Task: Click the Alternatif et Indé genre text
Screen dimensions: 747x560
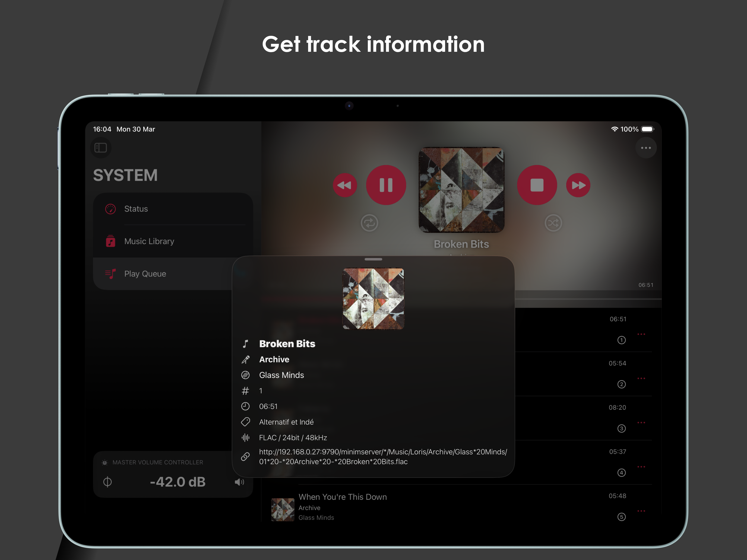Action: click(x=286, y=422)
